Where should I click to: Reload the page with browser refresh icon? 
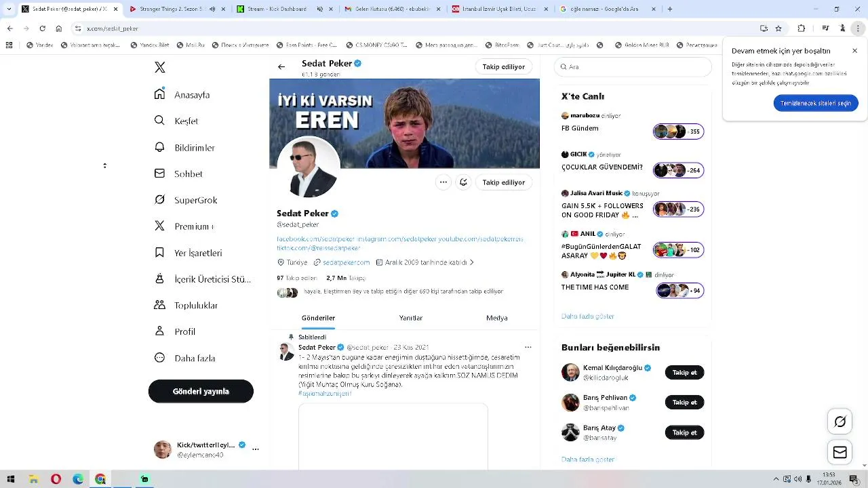pyautogui.click(x=43, y=28)
